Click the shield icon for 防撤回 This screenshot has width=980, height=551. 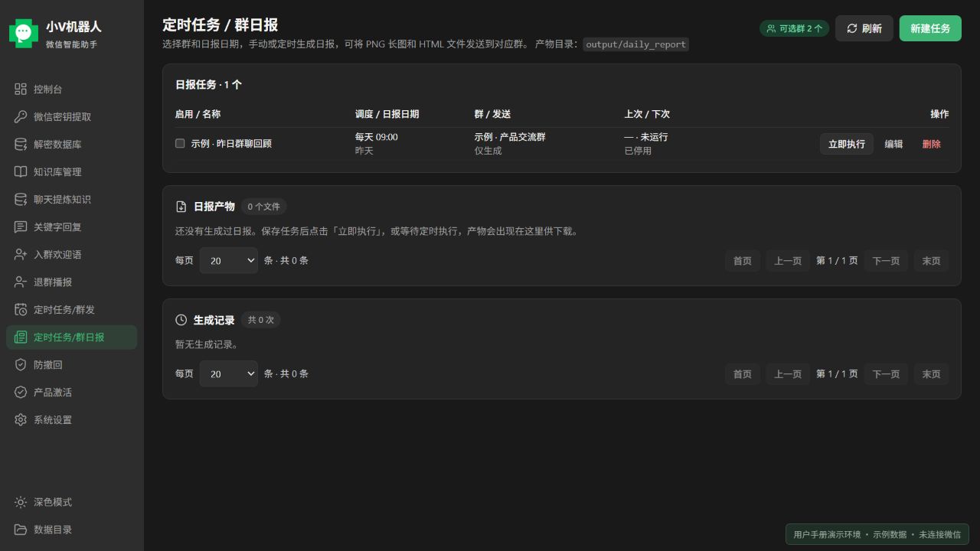point(21,365)
